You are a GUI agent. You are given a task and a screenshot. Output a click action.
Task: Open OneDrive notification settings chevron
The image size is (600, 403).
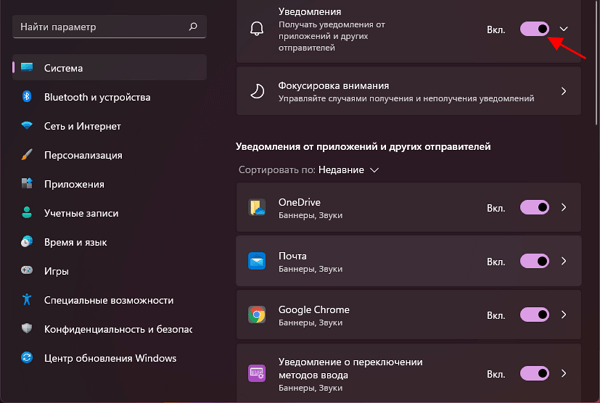point(564,207)
